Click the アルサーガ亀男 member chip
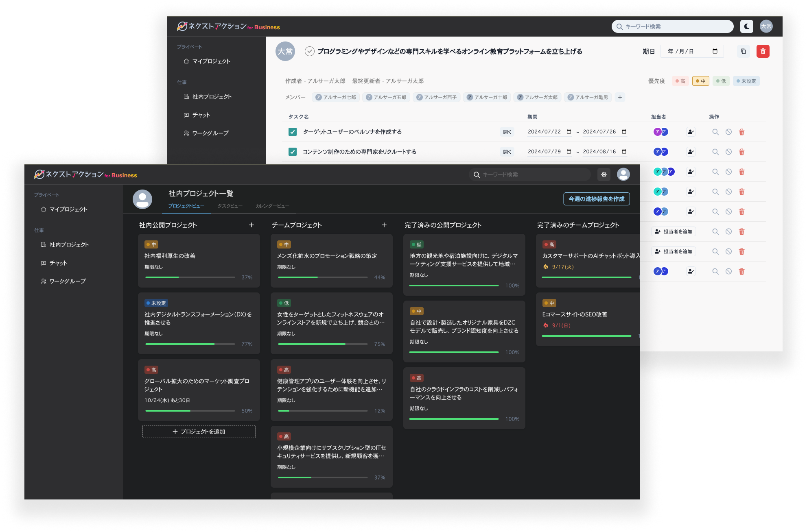Screen dimensions: 807x532 point(588,97)
